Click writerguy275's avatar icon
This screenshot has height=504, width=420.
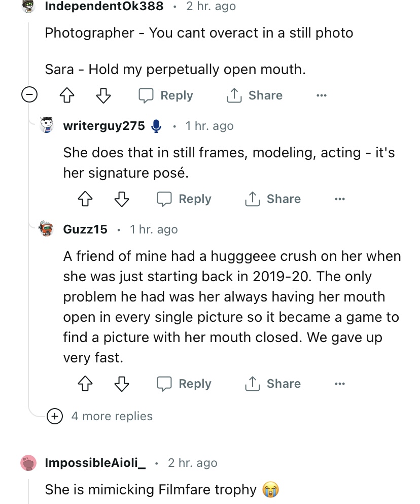click(x=47, y=125)
